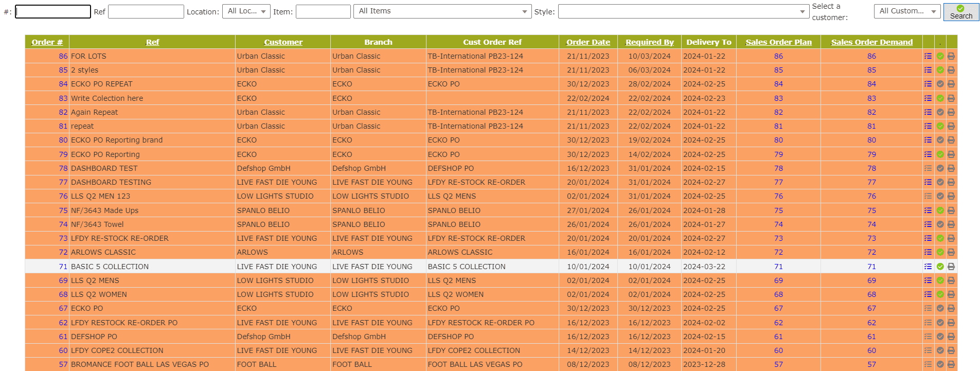Screen dimensions: 980x371
Task: Print order 57 using the printer icon
Action: point(951,364)
